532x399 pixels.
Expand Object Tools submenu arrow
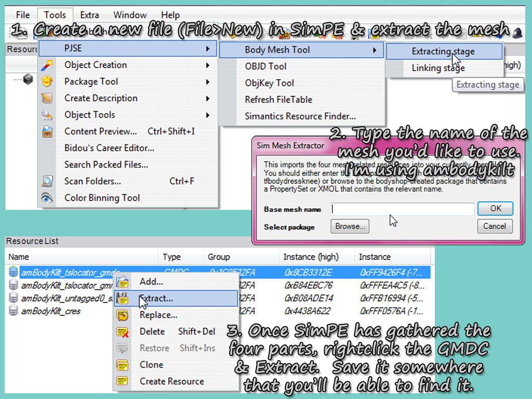(x=208, y=115)
